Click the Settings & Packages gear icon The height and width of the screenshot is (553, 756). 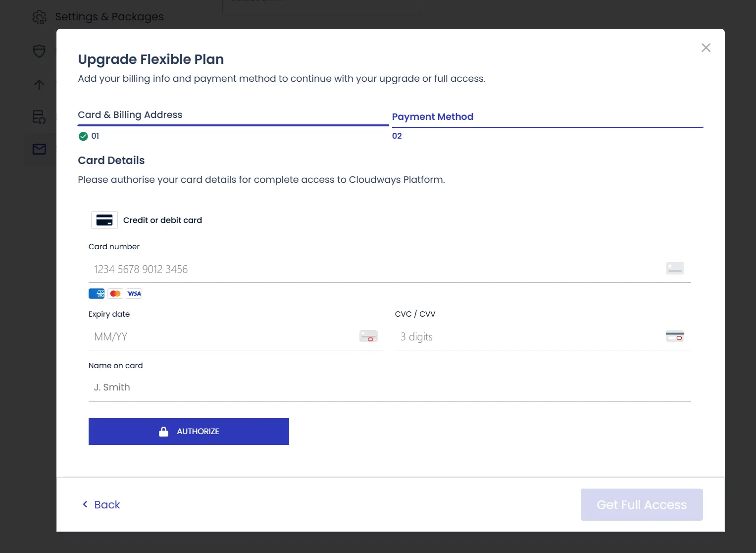click(x=39, y=17)
